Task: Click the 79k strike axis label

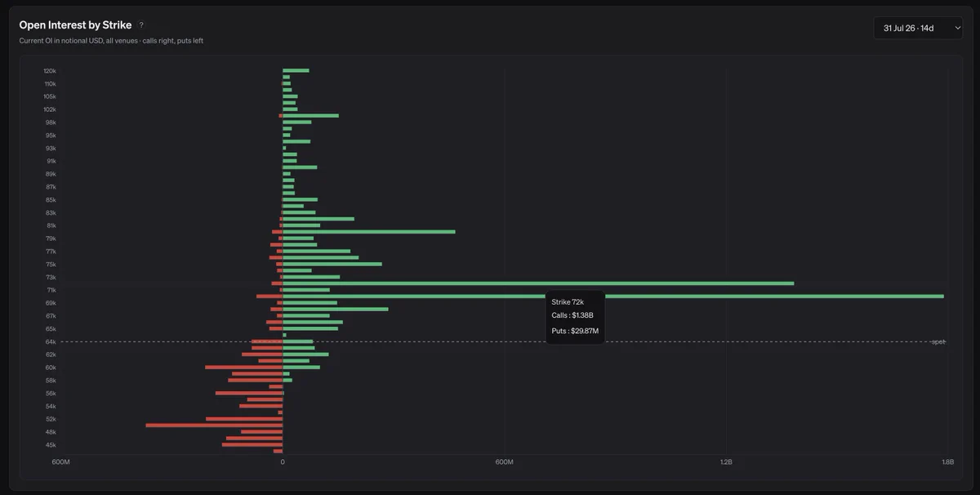Action: (x=51, y=239)
